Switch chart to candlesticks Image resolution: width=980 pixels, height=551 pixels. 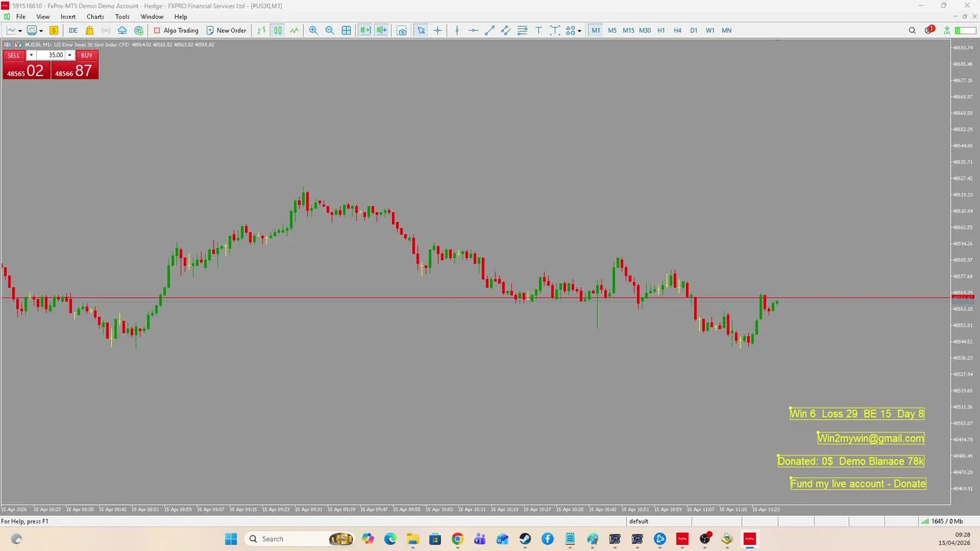pos(278,31)
